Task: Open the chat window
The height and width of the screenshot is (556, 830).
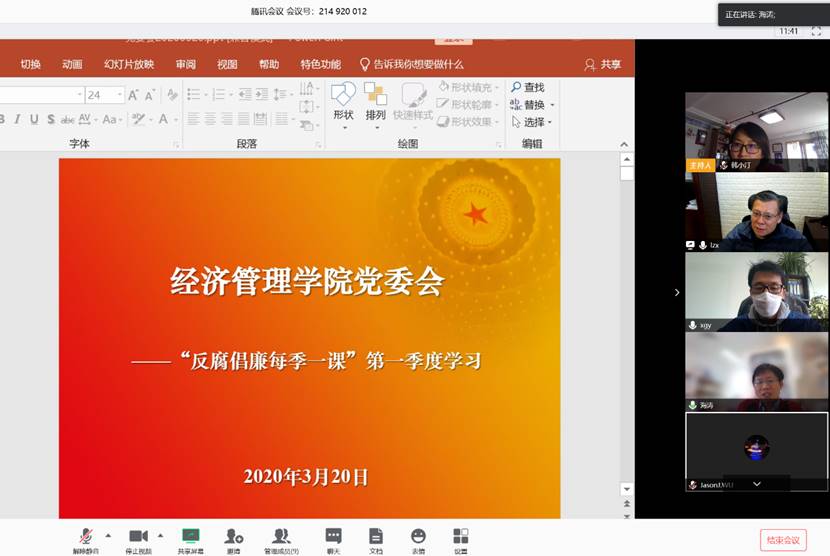Action: point(333,537)
